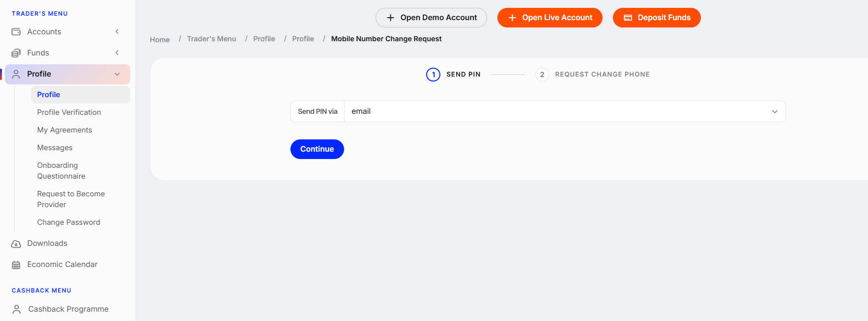Open Onboarding Questionnaire

[x=61, y=171]
